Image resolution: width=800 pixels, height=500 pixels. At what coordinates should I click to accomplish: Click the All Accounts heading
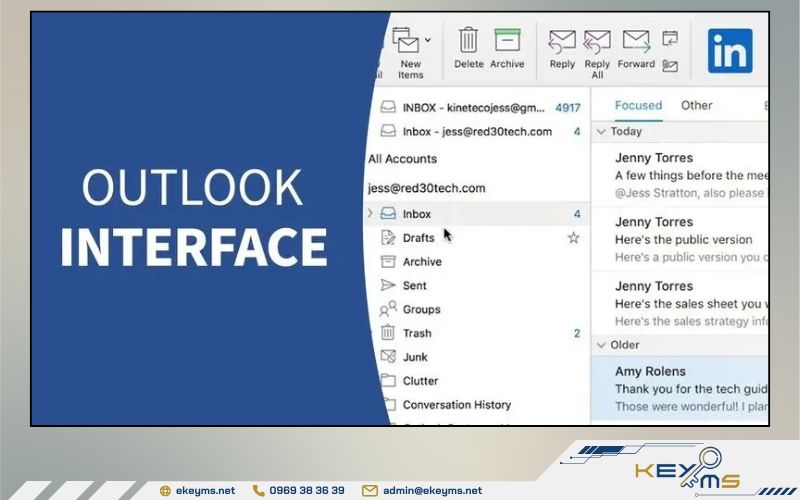[x=403, y=159]
